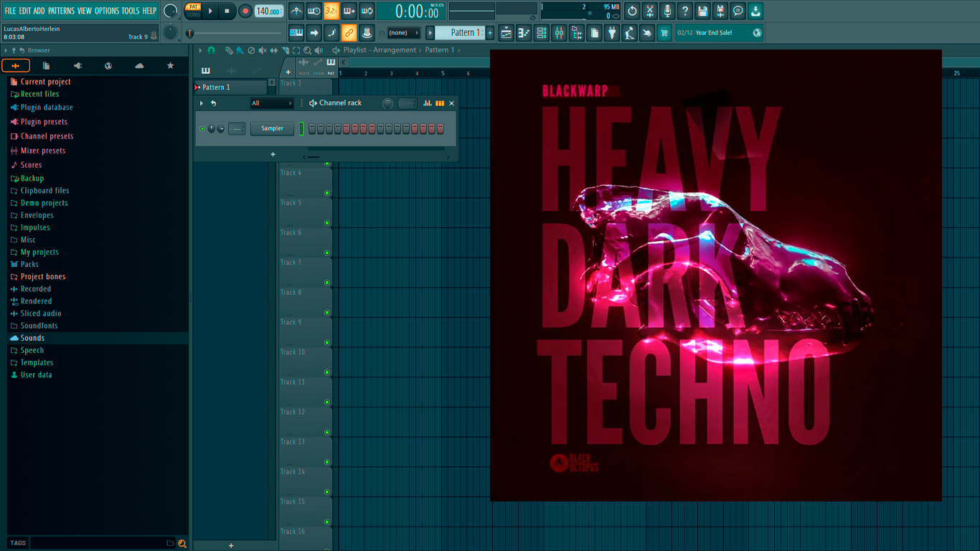This screenshot has width=980, height=551.
Task: Open the Browser view from toolbar
Action: (x=577, y=33)
